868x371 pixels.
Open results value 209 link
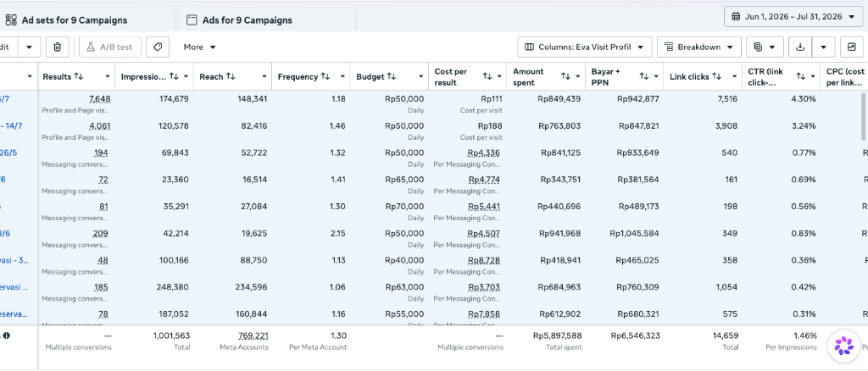pyautogui.click(x=101, y=233)
